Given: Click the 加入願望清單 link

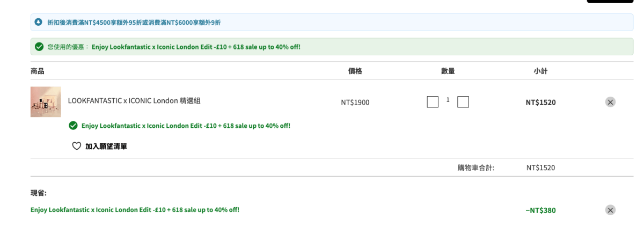Looking at the screenshot, I should (x=106, y=146).
